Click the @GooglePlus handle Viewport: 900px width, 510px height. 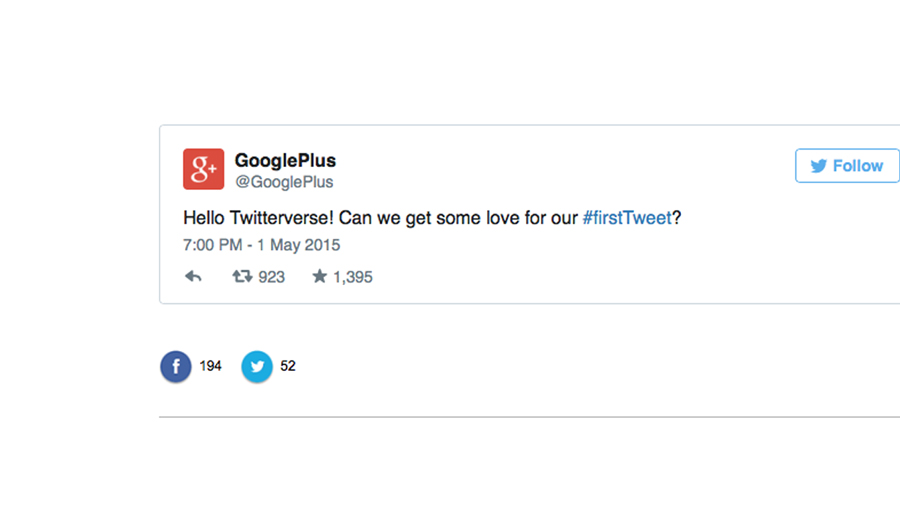click(284, 182)
